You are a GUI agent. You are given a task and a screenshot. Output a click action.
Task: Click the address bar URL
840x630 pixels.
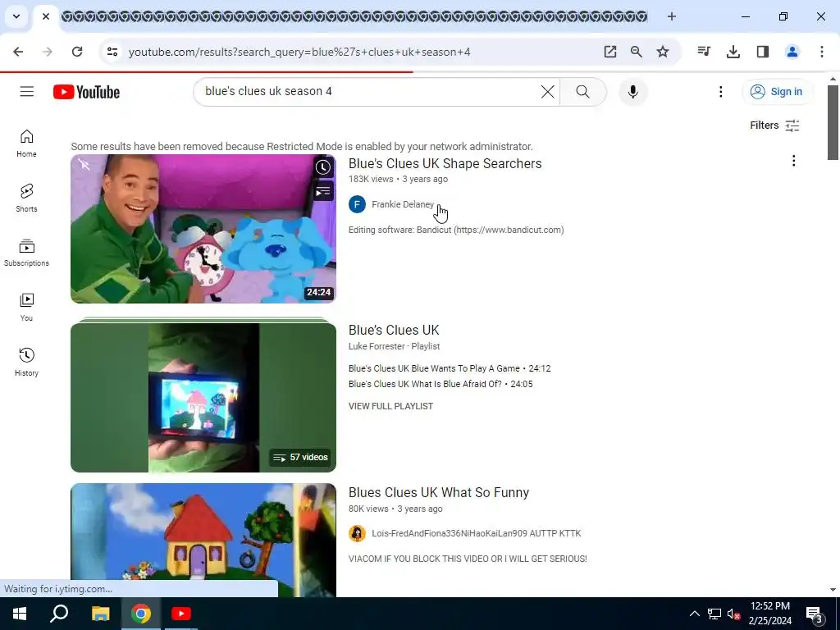pos(299,52)
